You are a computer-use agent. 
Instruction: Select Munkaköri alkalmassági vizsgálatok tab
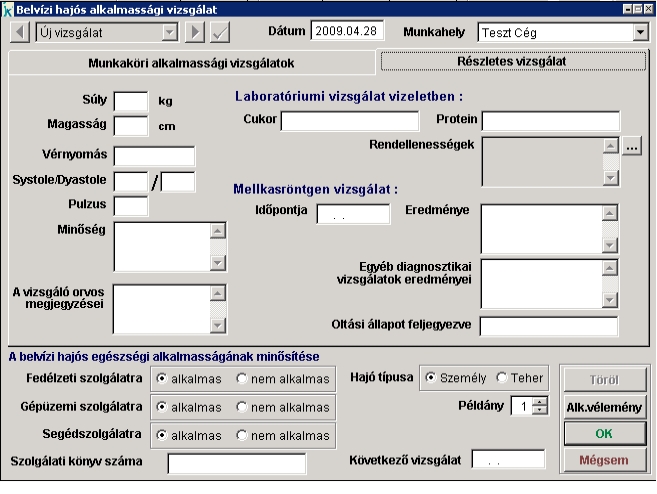click(190, 63)
